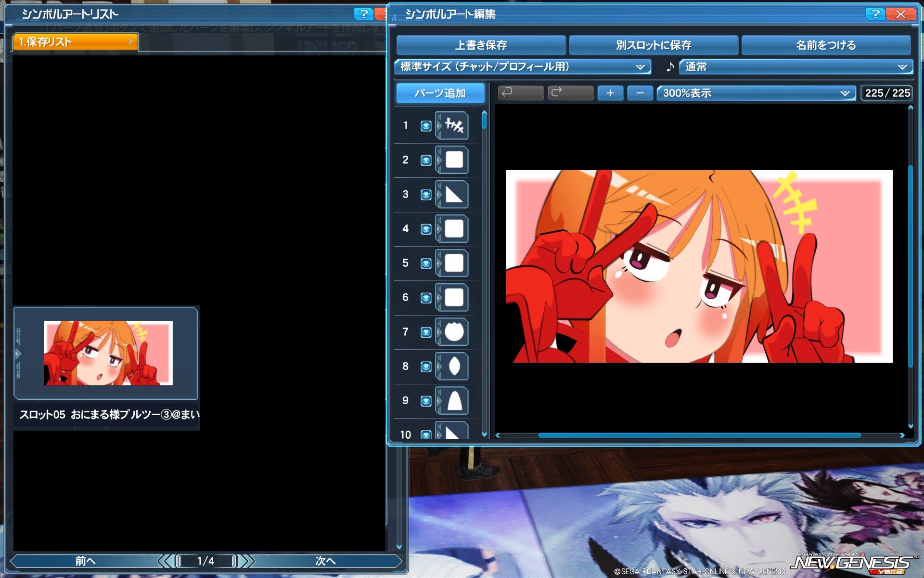This screenshot has width=924, height=578.
Task: Click 別スロットに保存 save to other slot
Action: pyautogui.click(x=654, y=45)
